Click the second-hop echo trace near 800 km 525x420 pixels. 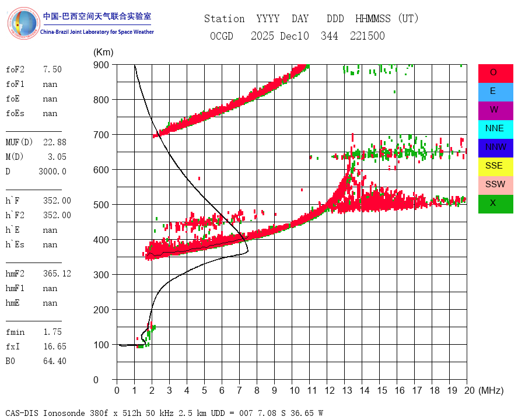click(x=231, y=102)
